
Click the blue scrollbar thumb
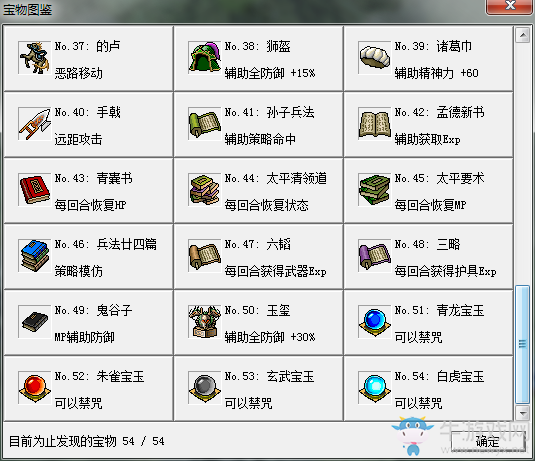[x=522, y=344]
